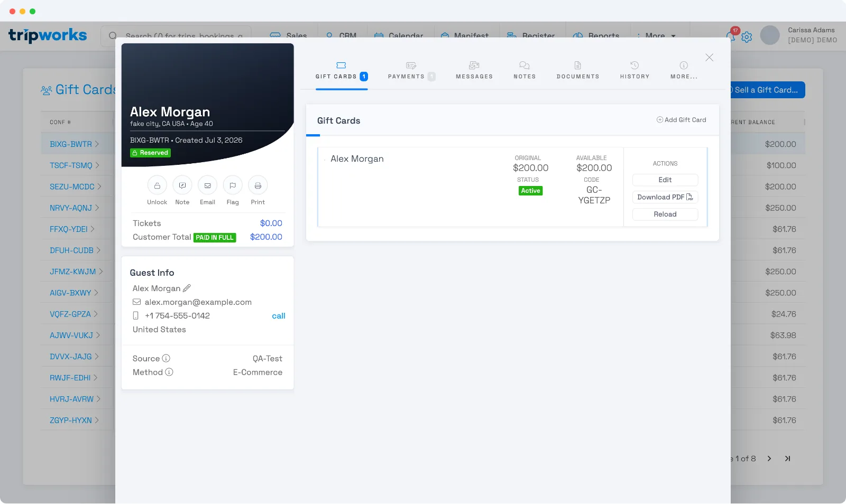Click Download PDF button
The image size is (846, 504).
(x=665, y=197)
